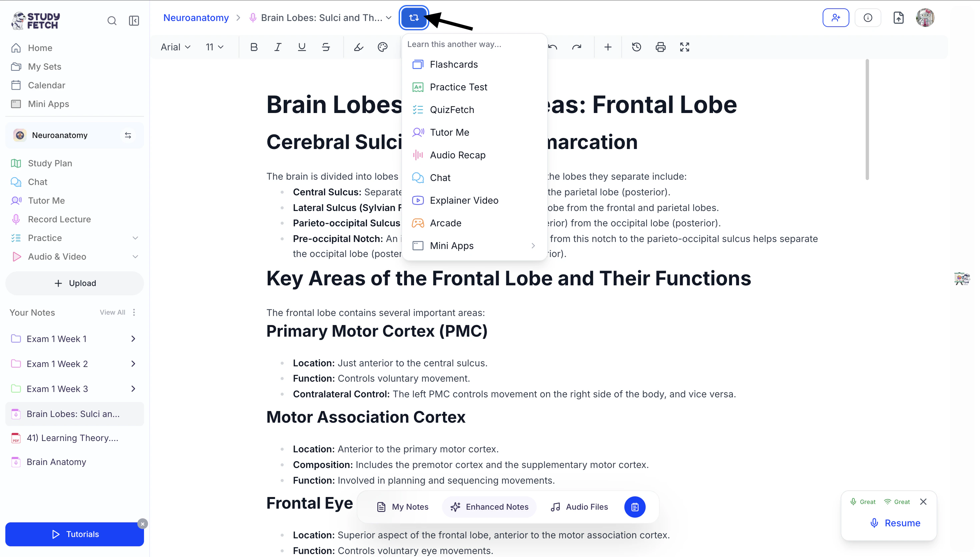Screen dimensions: 980x557
Task: Click Resume recording button
Action: 895,523
